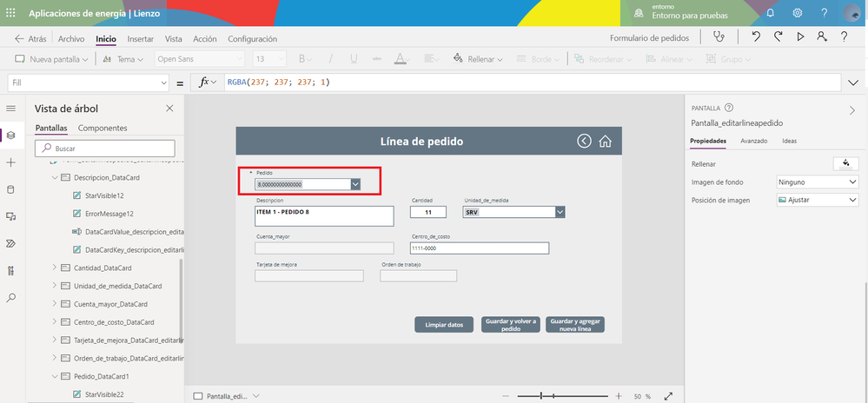Image resolution: width=868 pixels, height=403 pixels.
Task: Open the Power Automate icon in left rail
Action: click(x=11, y=243)
